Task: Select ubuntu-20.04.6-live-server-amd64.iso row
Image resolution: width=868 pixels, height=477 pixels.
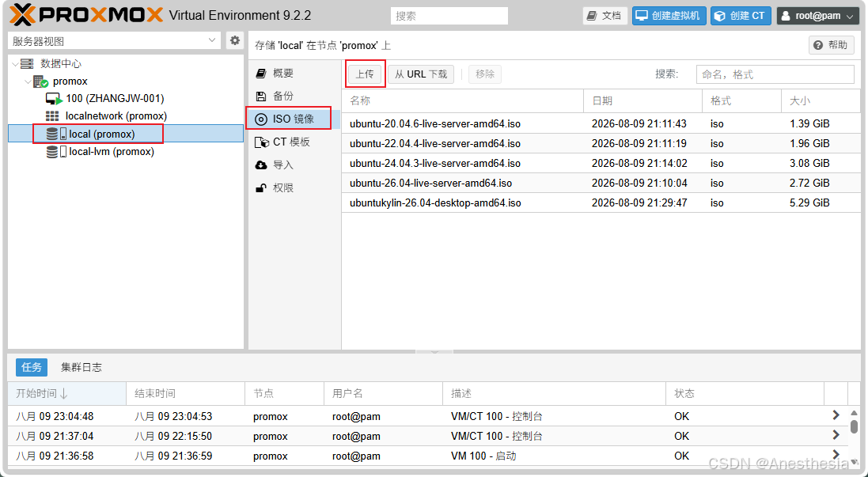Action: click(x=601, y=123)
